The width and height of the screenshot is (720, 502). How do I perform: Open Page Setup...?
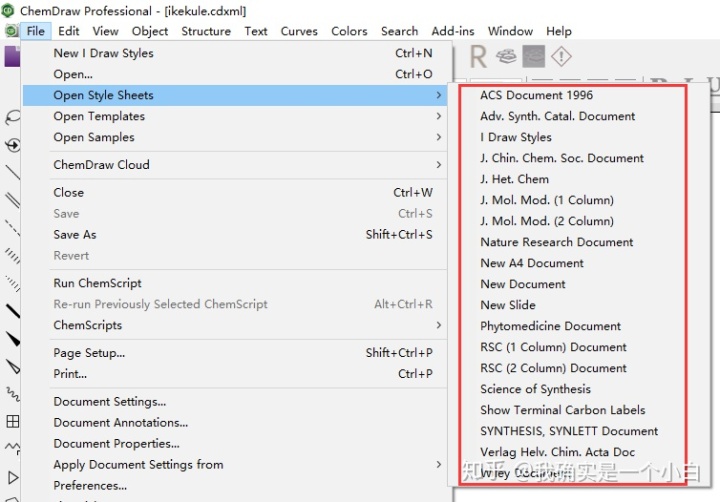tap(235, 353)
